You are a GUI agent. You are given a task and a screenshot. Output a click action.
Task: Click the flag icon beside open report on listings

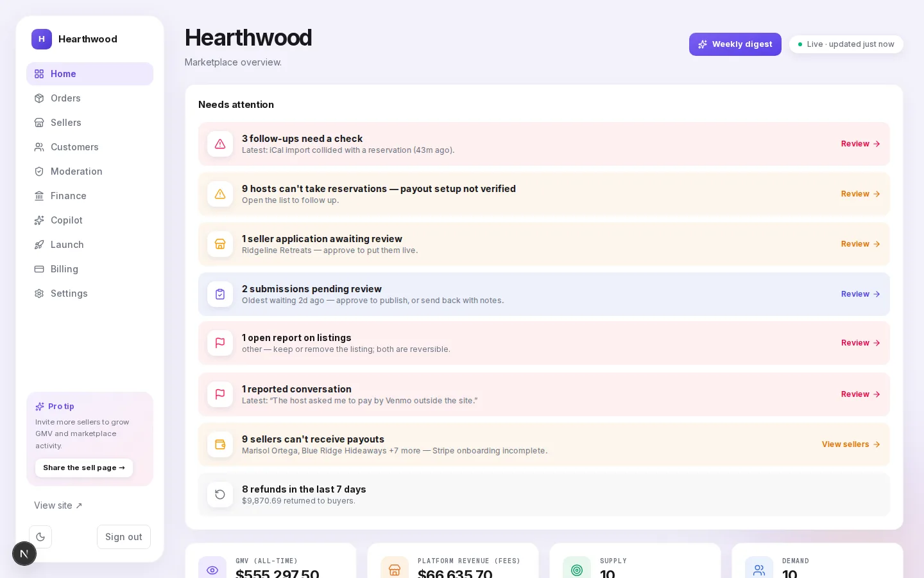tap(220, 343)
